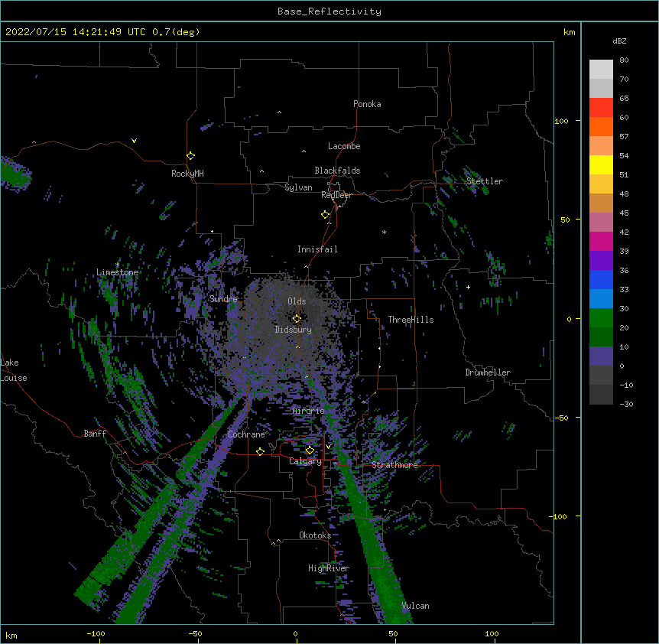This screenshot has width=659, height=644.
Task: Select the yellow diamond marker above Calgary label
Action: (310, 450)
